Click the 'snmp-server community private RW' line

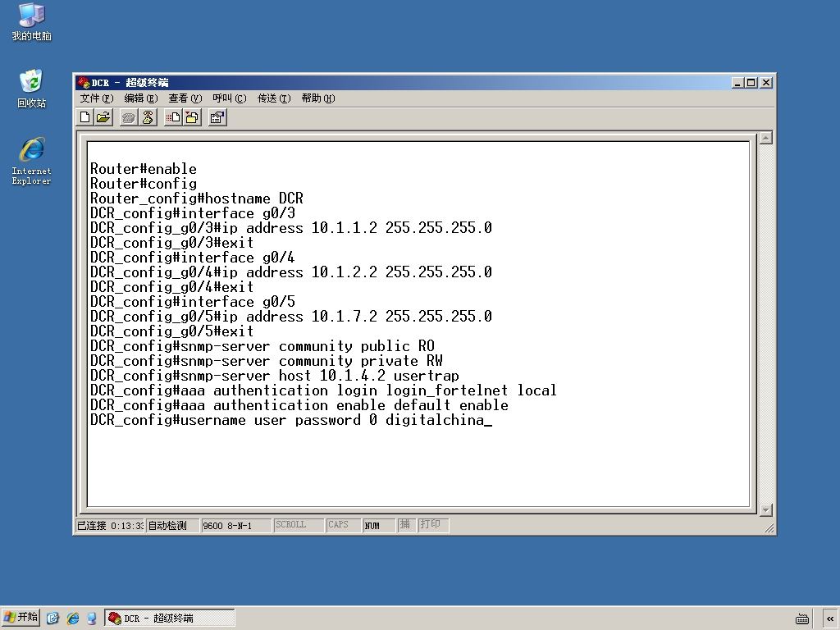tap(267, 361)
